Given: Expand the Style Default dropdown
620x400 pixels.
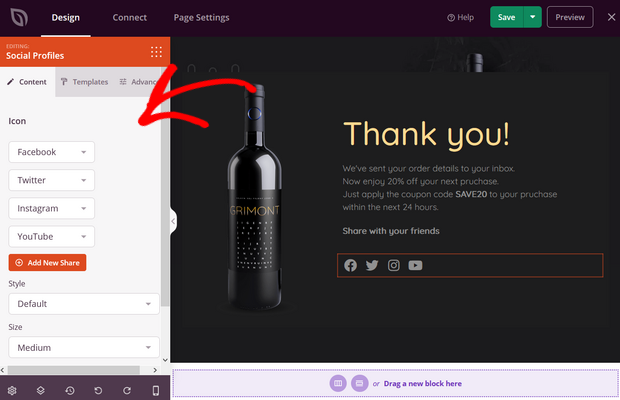Looking at the screenshot, I should pyautogui.click(x=84, y=303).
